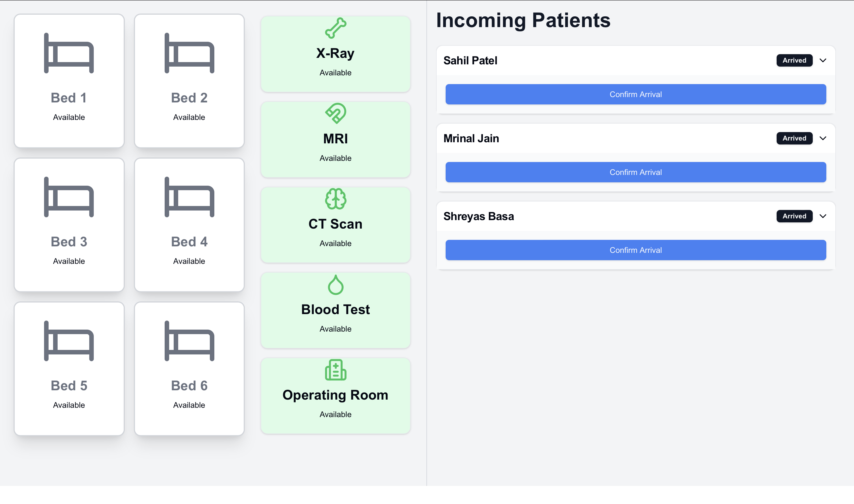Expand Shreyas Basa's patient details chevron
This screenshot has width=854, height=504.
tap(823, 216)
